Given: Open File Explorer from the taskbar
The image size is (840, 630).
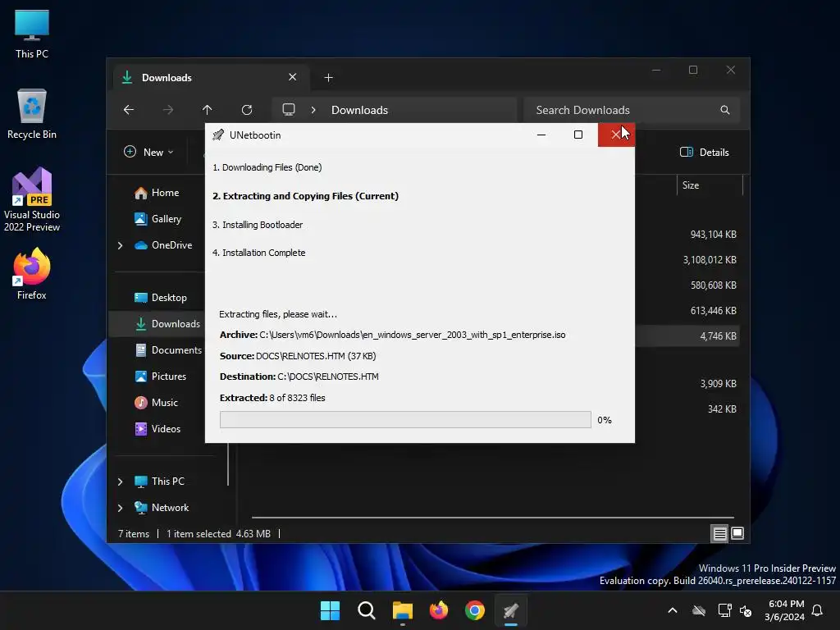Looking at the screenshot, I should [x=402, y=610].
